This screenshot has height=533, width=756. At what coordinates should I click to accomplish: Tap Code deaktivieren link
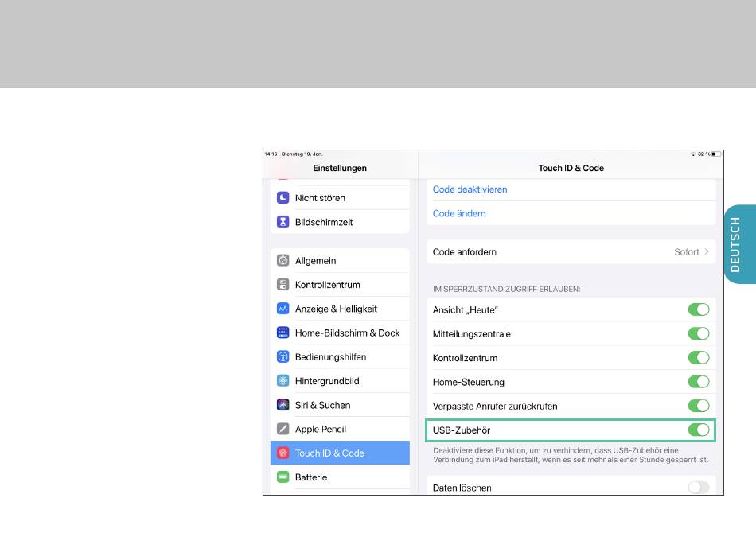470,189
